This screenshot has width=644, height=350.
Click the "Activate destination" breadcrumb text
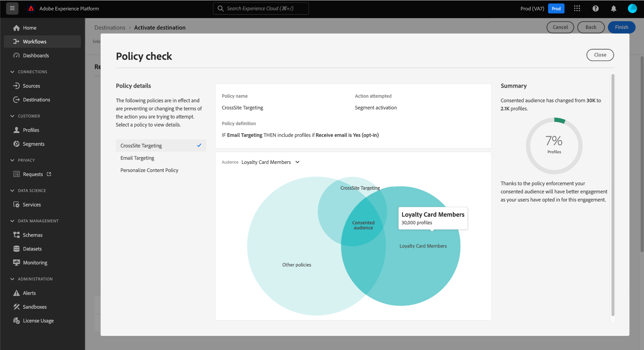(160, 28)
